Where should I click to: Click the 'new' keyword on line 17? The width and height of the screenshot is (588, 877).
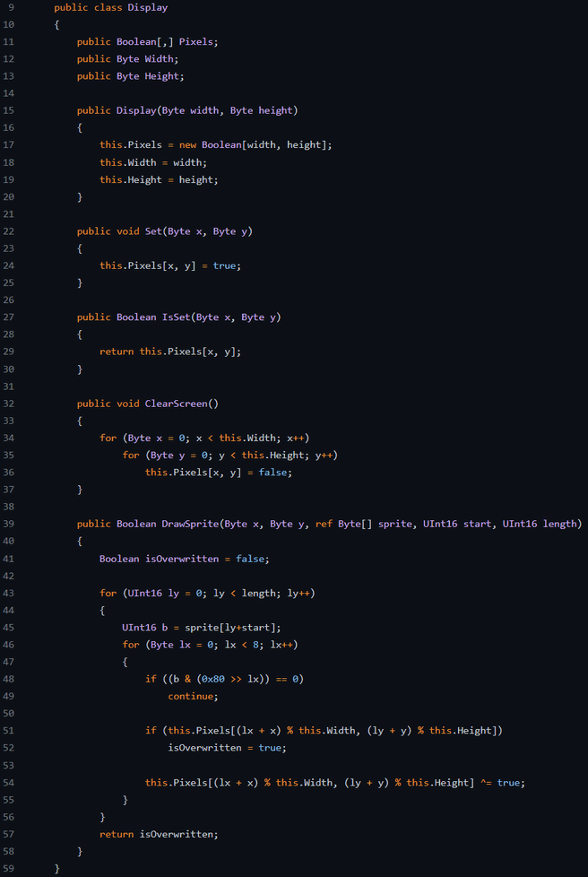[x=187, y=145]
